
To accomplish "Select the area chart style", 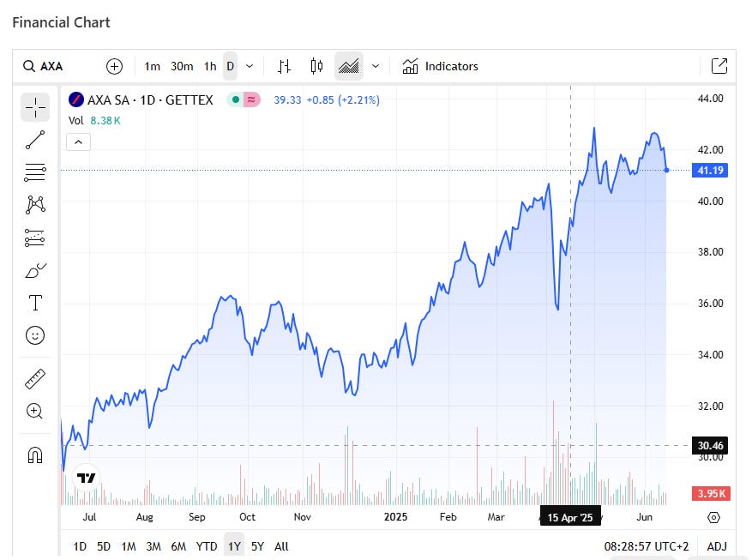I will 349,66.
